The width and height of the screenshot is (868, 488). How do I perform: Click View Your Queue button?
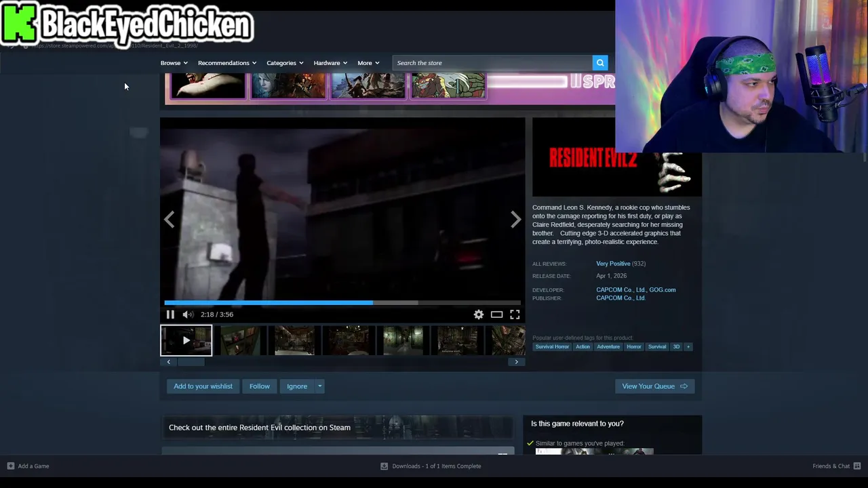click(655, 386)
